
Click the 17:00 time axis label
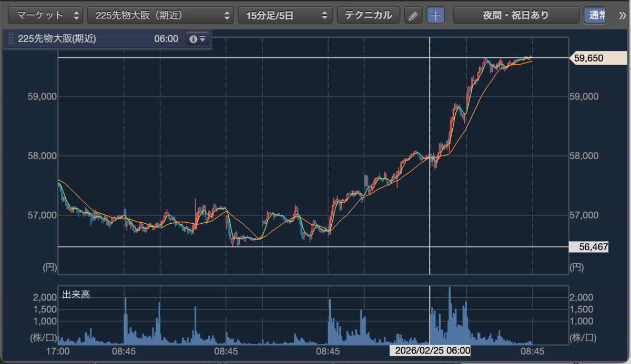(58, 350)
